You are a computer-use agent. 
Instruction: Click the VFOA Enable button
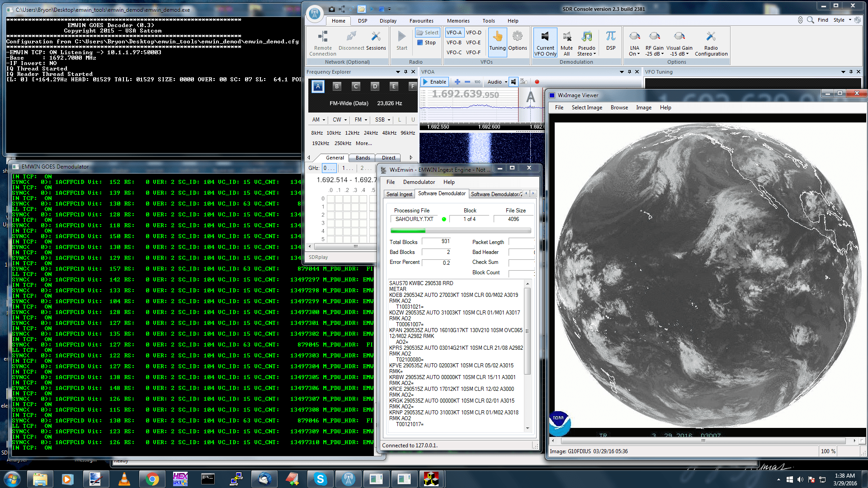pos(434,82)
